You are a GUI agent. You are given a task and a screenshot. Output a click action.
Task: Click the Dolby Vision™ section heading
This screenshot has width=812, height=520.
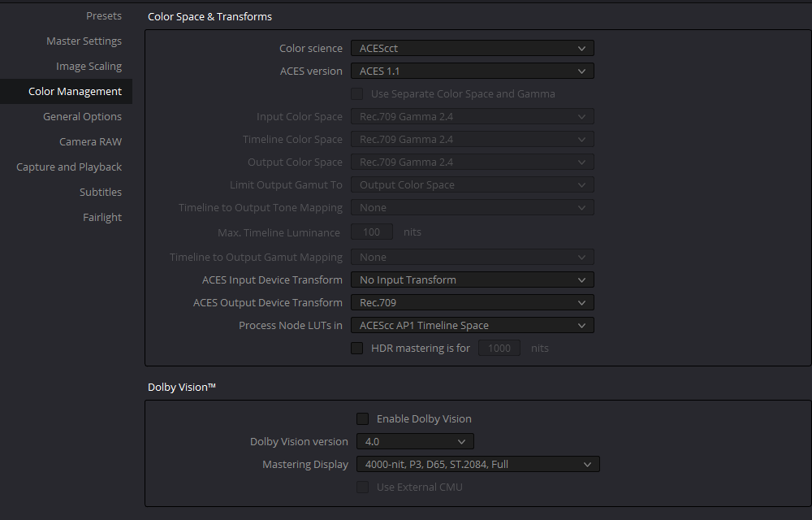182,387
